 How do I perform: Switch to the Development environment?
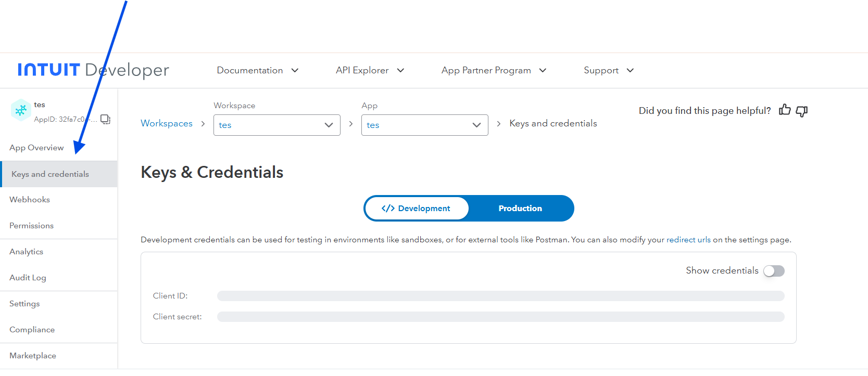pos(416,209)
